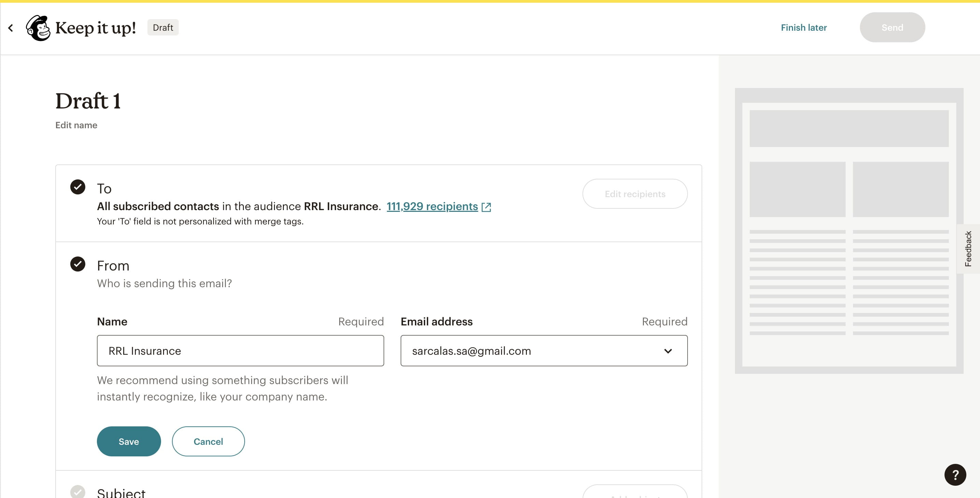Collapse the From section editor with Cancel
Image resolution: width=980 pixels, height=498 pixels.
click(x=208, y=441)
